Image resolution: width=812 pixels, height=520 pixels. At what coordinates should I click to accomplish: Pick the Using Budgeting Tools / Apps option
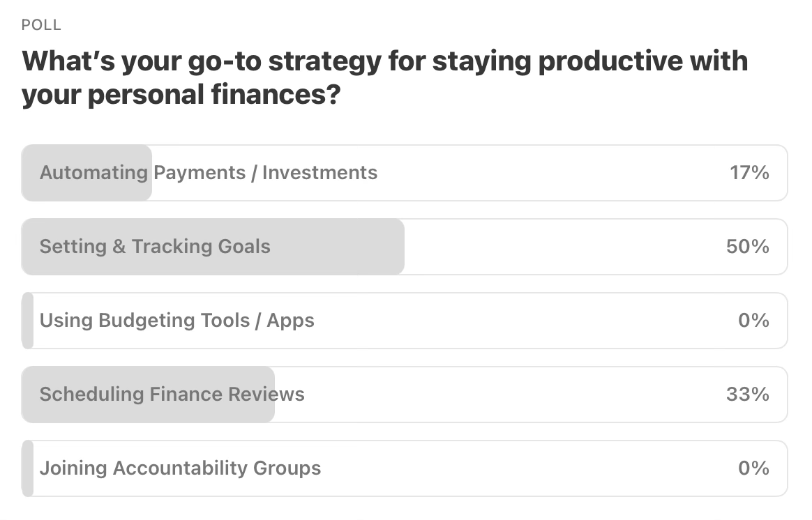pos(177,321)
